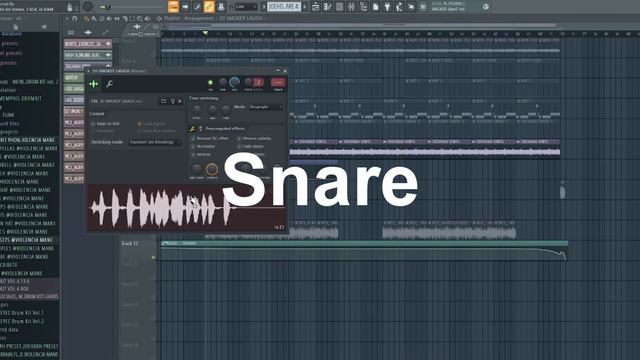
Task: Click the sample waveform preview in sampler
Action: 187,208
